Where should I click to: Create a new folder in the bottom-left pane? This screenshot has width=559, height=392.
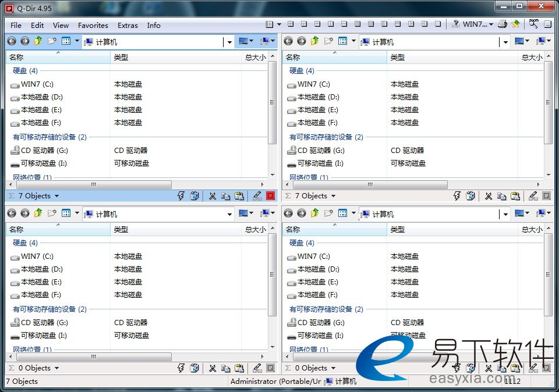[x=52, y=213]
